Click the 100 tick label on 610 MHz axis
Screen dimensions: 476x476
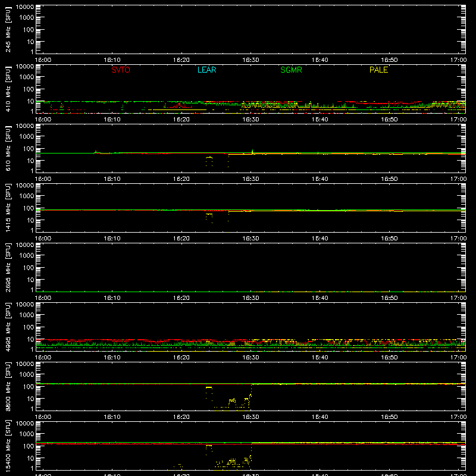point(29,148)
